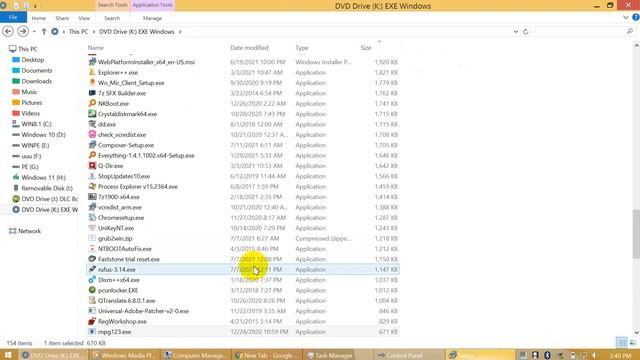Open the Windows Start button
The image size is (640, 360).
[x=8, y=355]
